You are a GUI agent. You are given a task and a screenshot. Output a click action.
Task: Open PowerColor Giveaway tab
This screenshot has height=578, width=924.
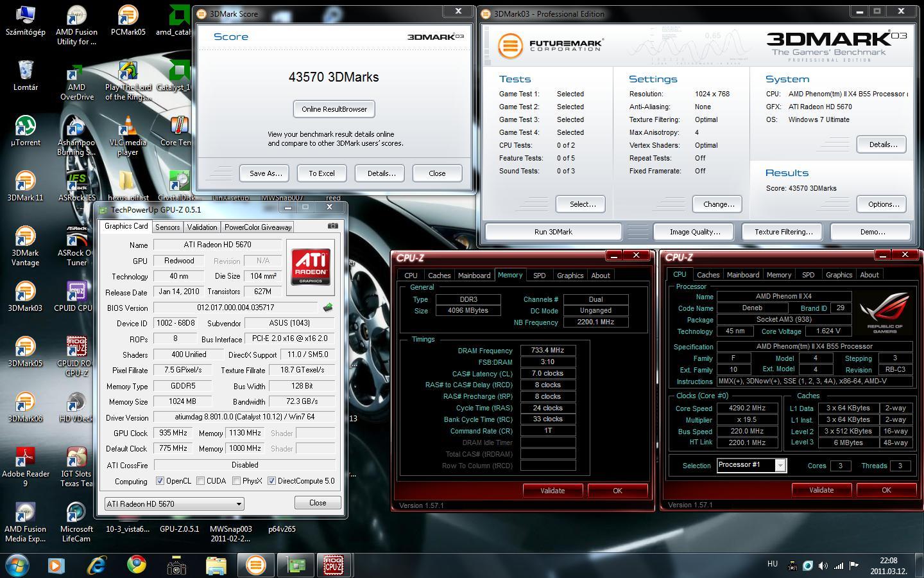[x=258, y=227]
